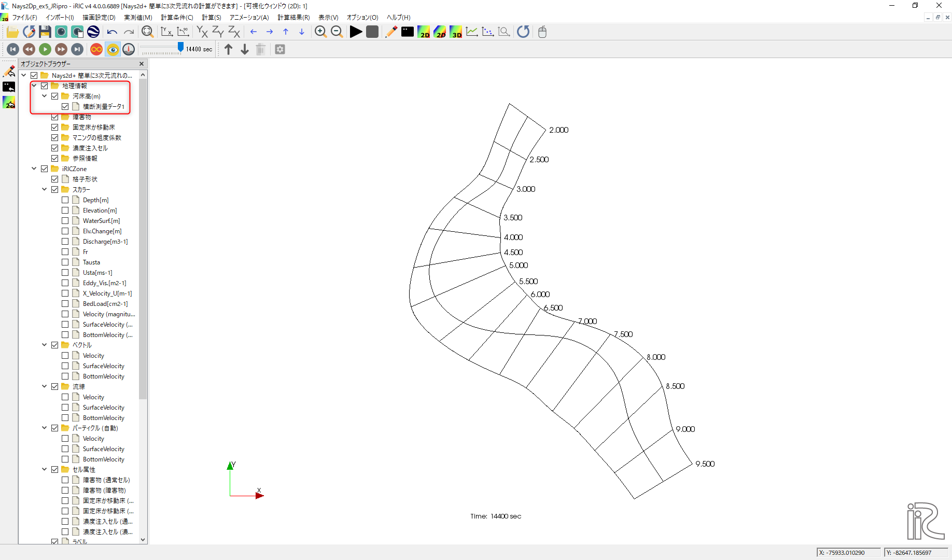
Task: Click the move right arrow in toolbar
Action: pos(270,32)
